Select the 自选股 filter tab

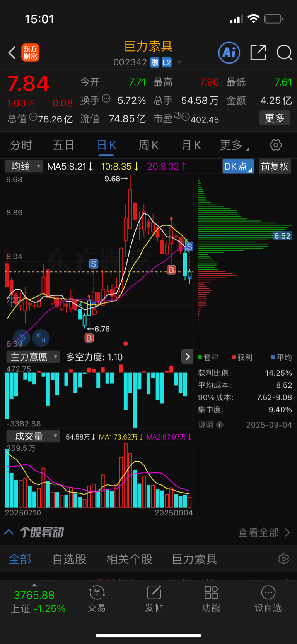[69, 559]
